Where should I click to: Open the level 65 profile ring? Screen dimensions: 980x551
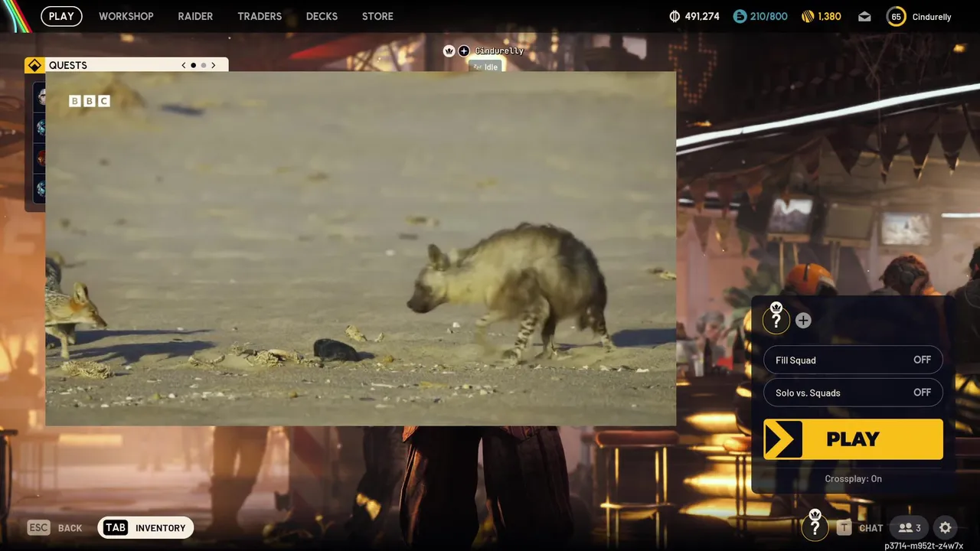896,16
